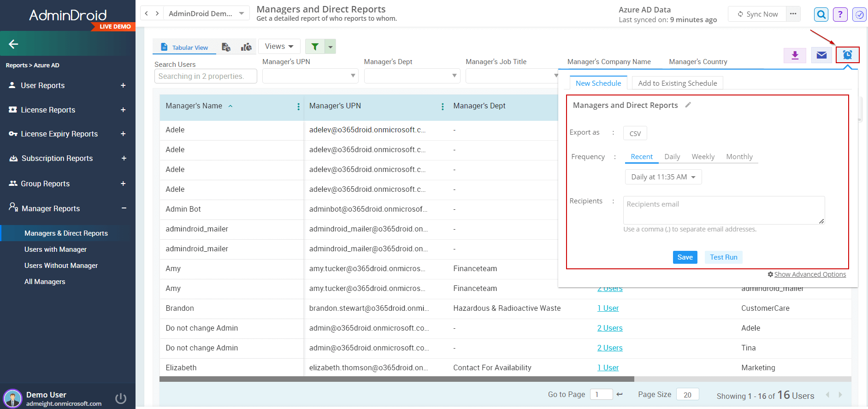Click the Go to Page number field
Viewport: 868px width, 409px height.
[601, 394]
